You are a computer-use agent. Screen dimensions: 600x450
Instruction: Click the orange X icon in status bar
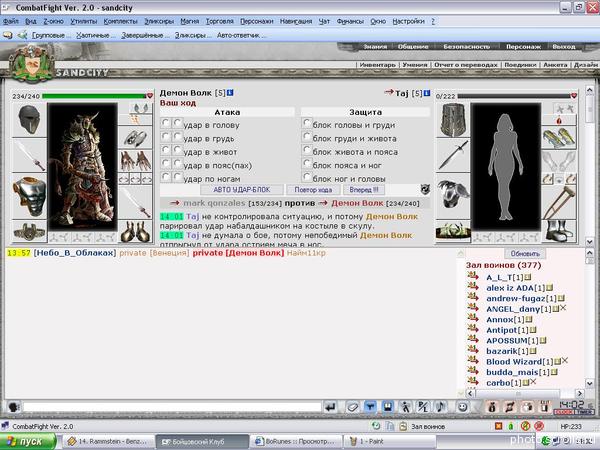coord(499,426)
